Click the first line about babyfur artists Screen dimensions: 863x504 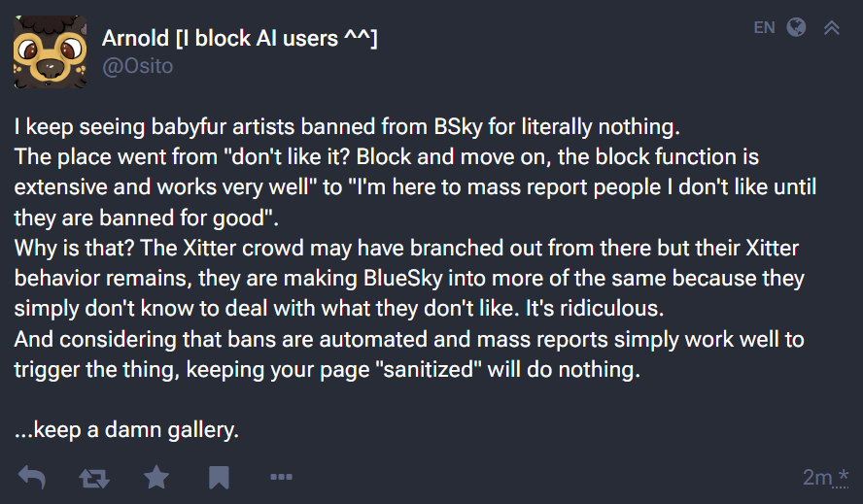[349, 126]
